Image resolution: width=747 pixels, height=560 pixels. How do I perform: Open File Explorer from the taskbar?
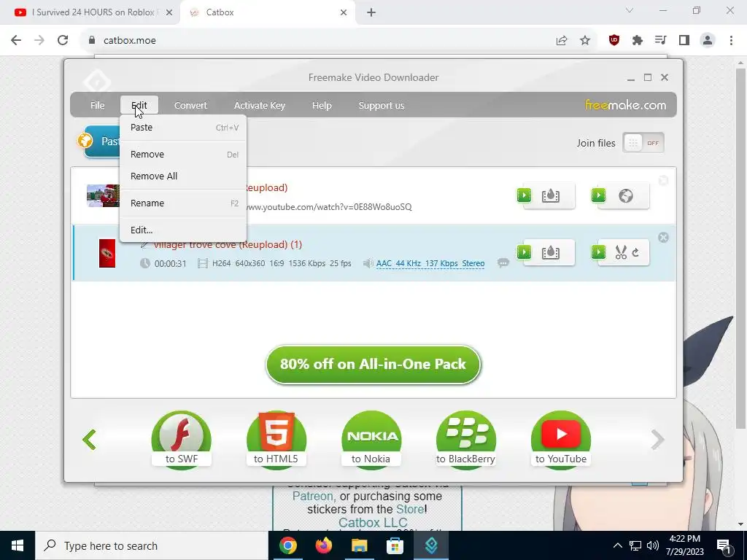click(359, 545)
